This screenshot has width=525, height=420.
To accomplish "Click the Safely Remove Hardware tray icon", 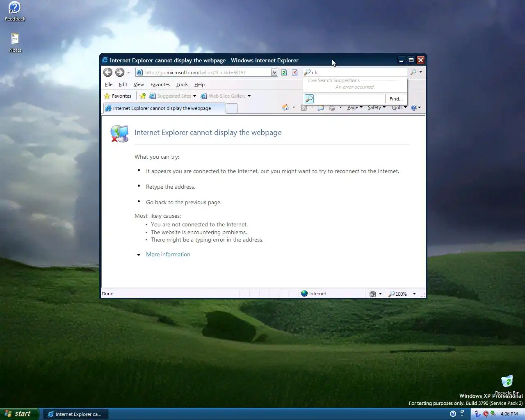I will 493,414.
